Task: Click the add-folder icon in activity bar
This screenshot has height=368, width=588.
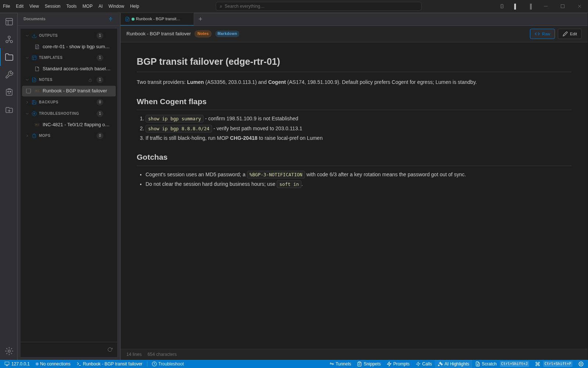Action: [9, 110]
